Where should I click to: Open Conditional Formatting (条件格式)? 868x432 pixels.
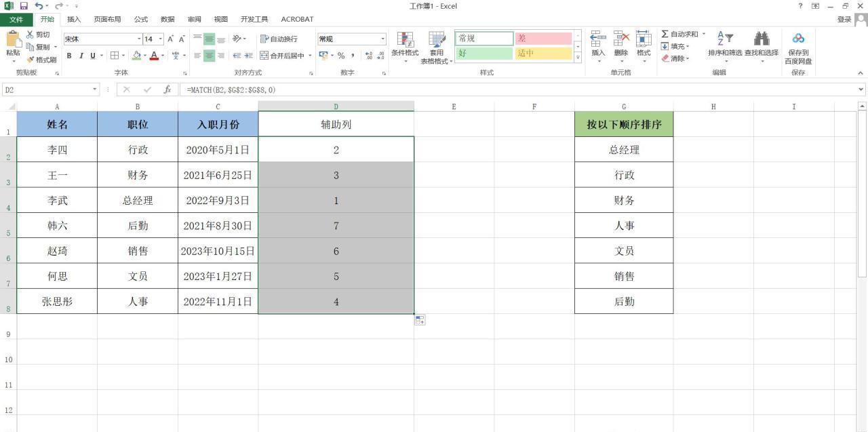(405, 46)
